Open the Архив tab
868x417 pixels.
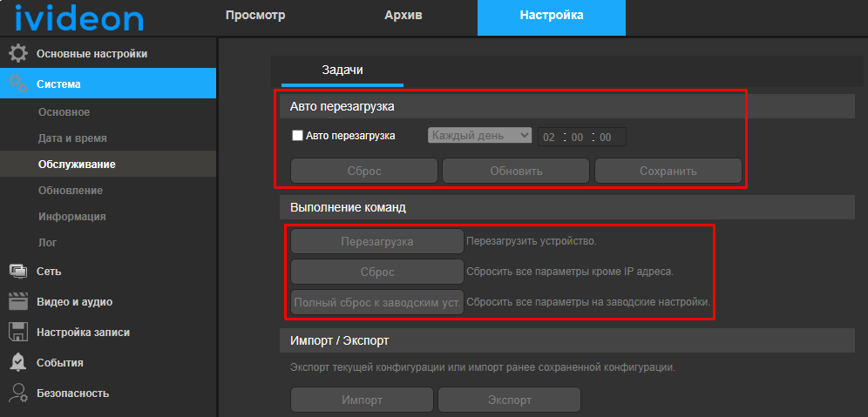[403, 16]
